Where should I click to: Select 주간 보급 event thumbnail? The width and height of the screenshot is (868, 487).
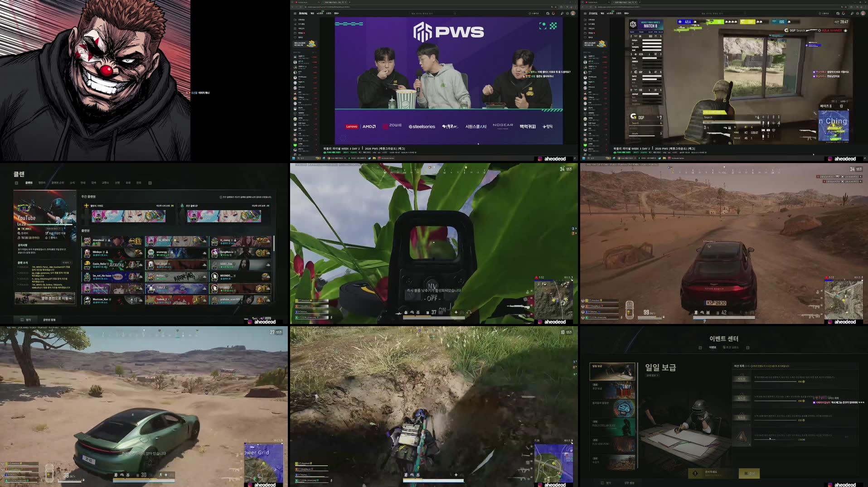(x=612, y=390)
